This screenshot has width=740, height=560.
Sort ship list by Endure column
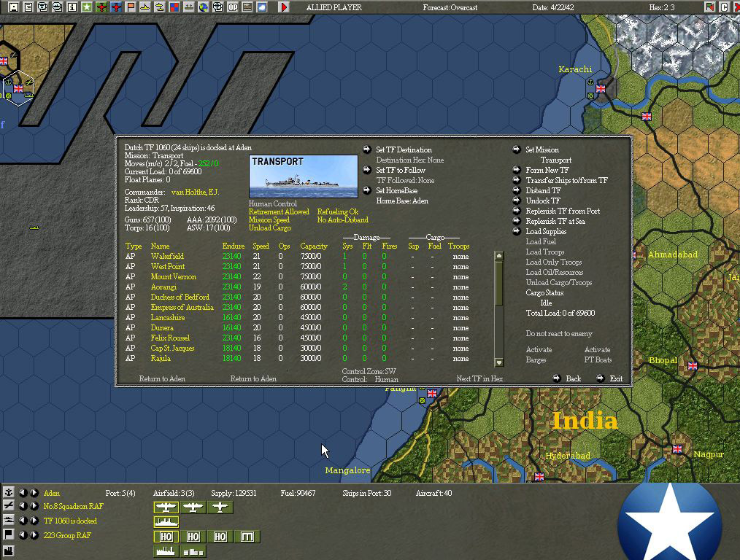pos(233,246)
